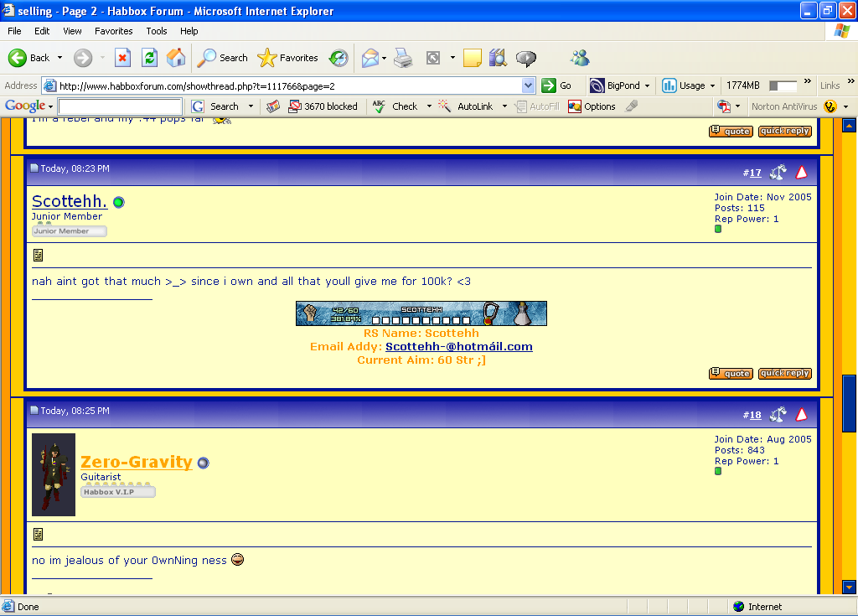Click the reputation scales icon on post #17
The height and width of the screenshot is (616, 858).
pyautogui.click(x=778, y=173)
